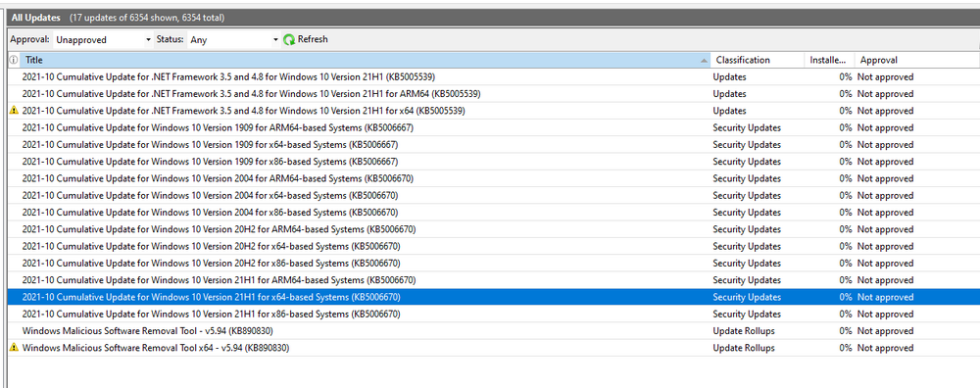Click the sort arrow in the Title header
Image resolution: width=980 pixels, height=388 pixels.
pos(705,61)
